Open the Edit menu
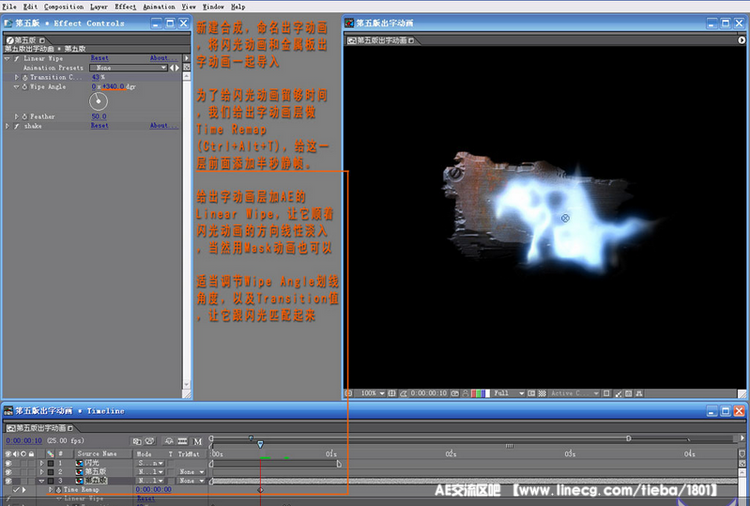Screen dimensions: 750x506 coord(30,7)
